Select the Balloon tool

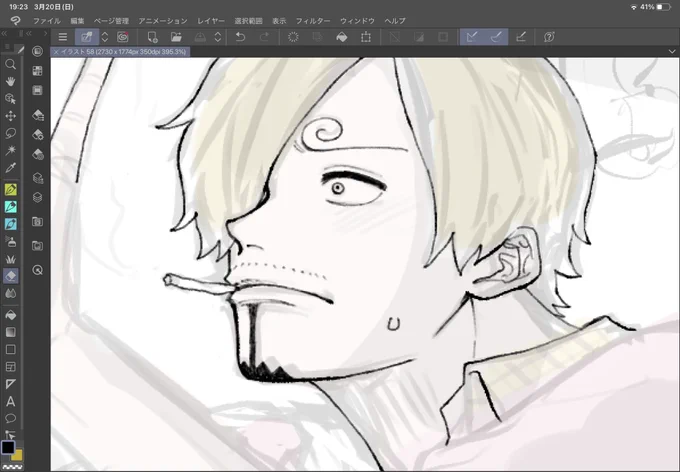click(x=10, y=418)
